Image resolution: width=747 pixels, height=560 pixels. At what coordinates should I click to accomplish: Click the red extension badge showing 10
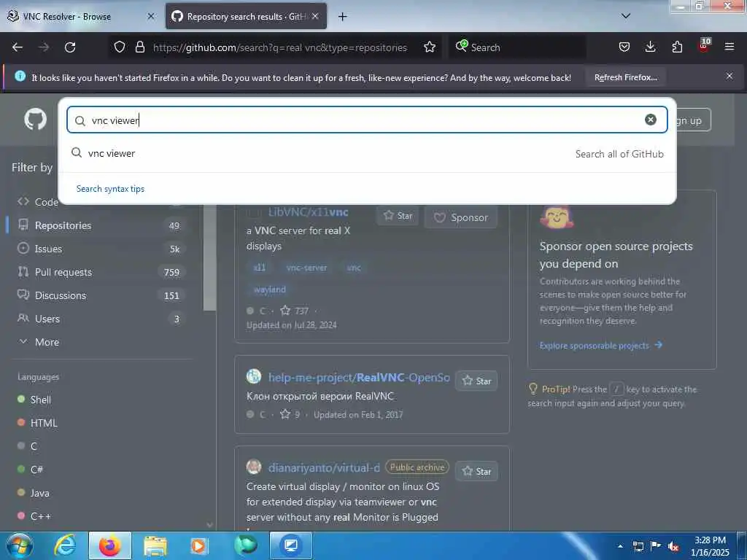point(704,45)
